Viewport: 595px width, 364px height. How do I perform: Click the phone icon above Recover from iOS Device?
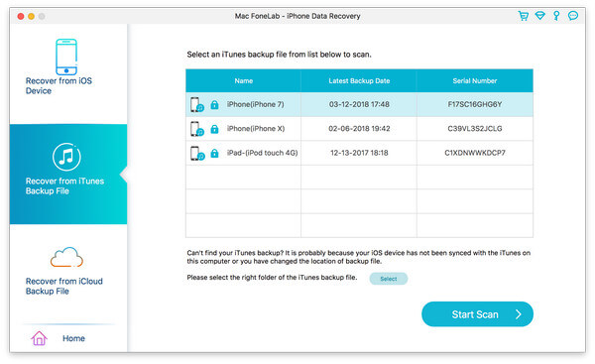pos(66,57)
